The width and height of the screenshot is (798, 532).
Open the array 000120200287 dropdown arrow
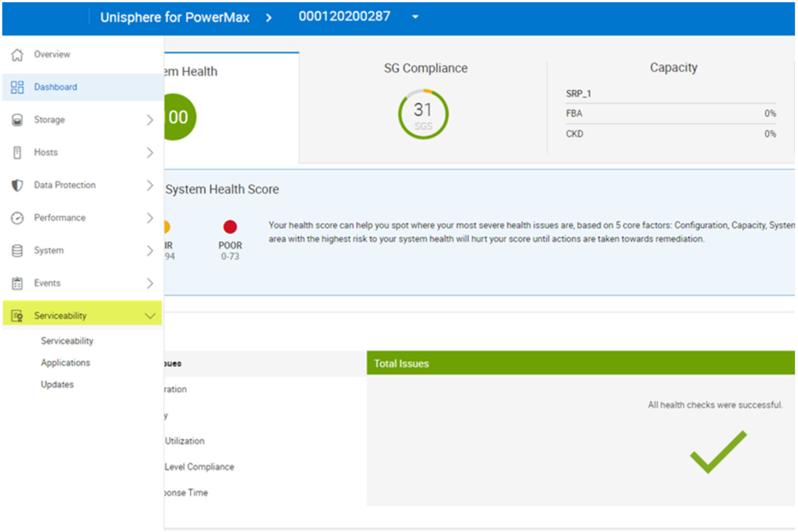coord(415,17)
